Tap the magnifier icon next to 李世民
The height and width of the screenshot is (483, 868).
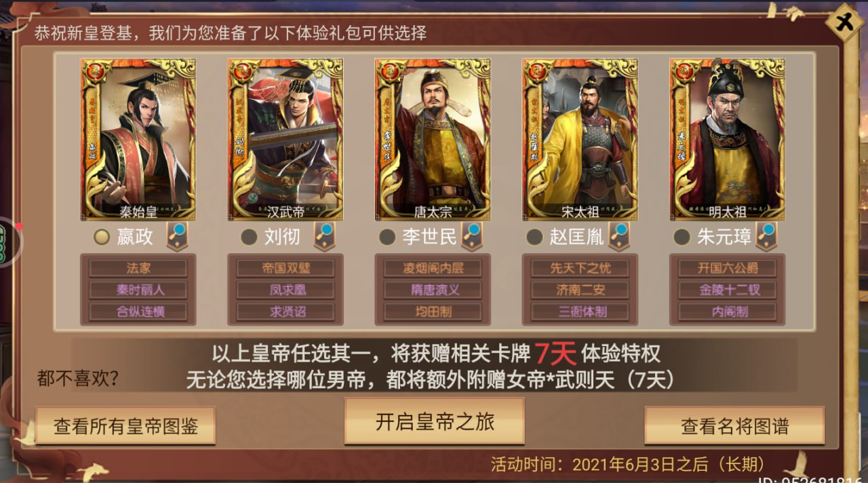(472, 236)
